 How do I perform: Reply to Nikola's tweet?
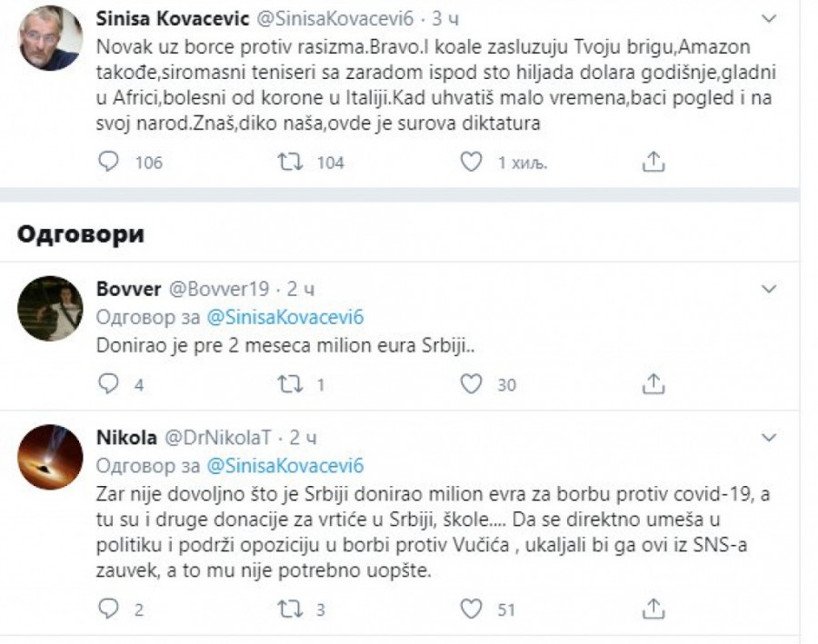tap(108, 609)
